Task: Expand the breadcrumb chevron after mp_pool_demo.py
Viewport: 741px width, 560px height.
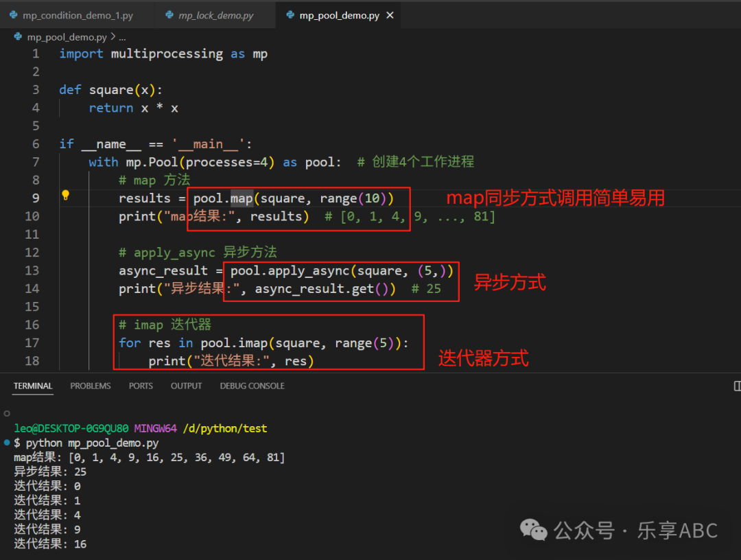Action: [113, 36]
